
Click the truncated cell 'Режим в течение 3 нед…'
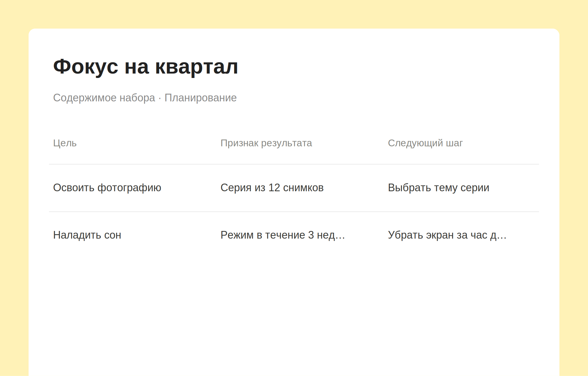[x=283, y=235]
